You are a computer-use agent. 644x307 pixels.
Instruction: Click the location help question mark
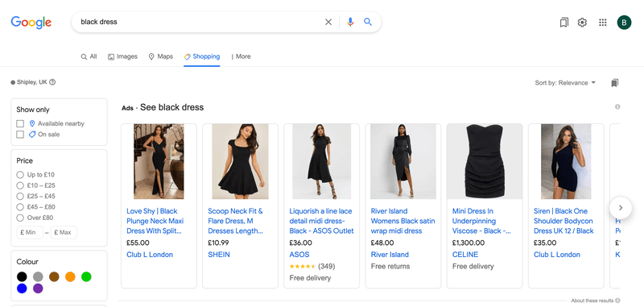click(52, 82)
